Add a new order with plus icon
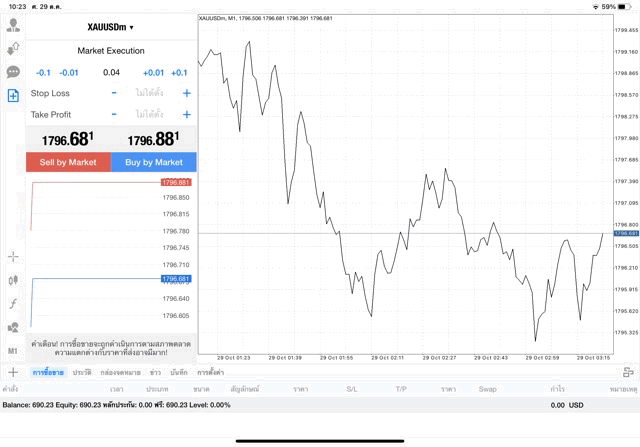This screenshot has height=447, width=640. [12, 372]
